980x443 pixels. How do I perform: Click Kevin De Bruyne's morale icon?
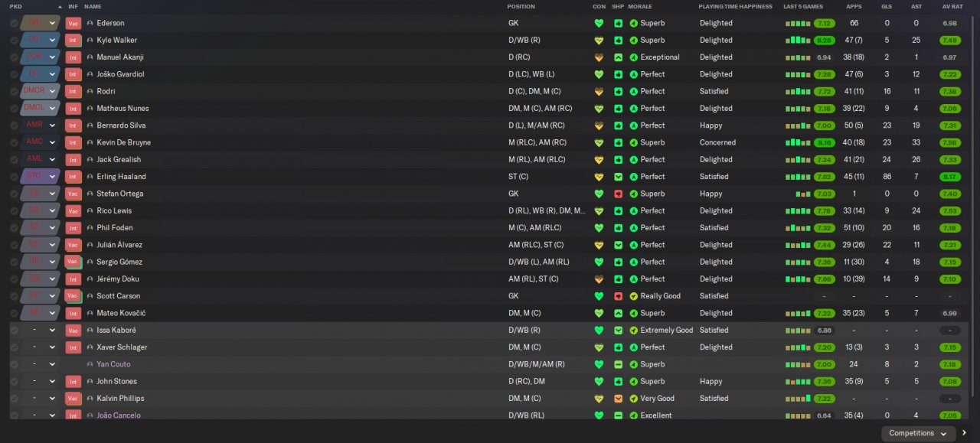pos(633,142)
